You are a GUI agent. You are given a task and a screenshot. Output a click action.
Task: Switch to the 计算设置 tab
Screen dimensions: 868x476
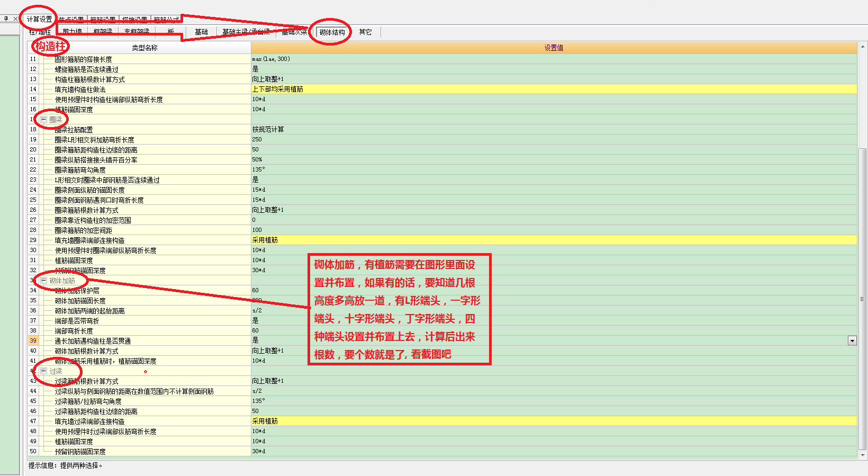[x=40, y=19]
